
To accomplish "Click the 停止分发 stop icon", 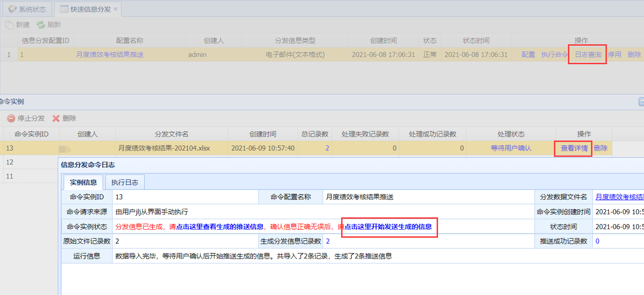I will click(x=11, y=118).
